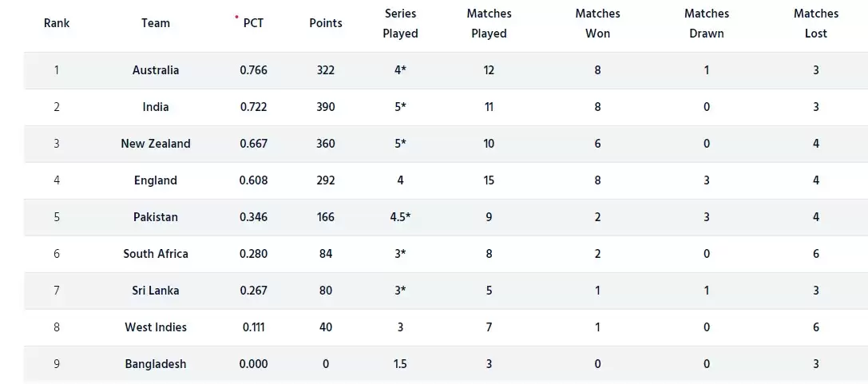Select the Team column header

click(x=156, y=23)
